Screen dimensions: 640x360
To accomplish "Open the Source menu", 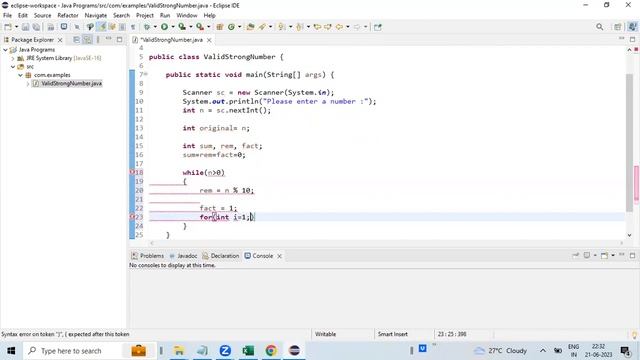I will point(42,15).
